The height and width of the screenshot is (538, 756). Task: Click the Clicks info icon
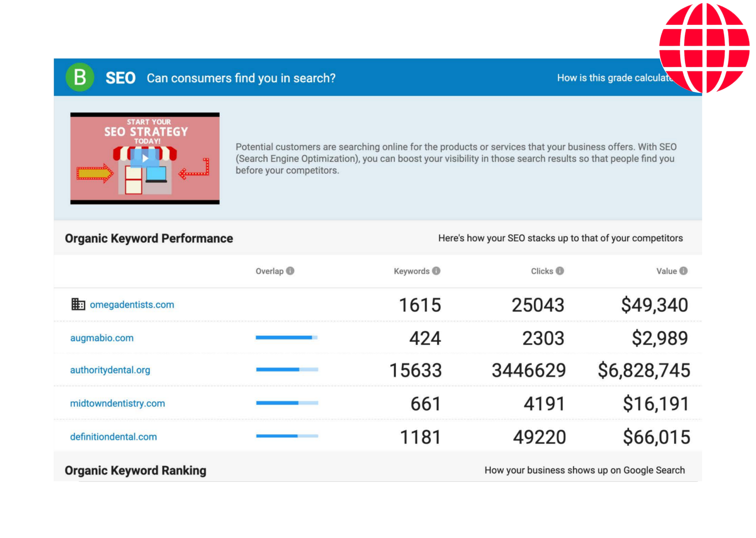(x=560, y=271)
